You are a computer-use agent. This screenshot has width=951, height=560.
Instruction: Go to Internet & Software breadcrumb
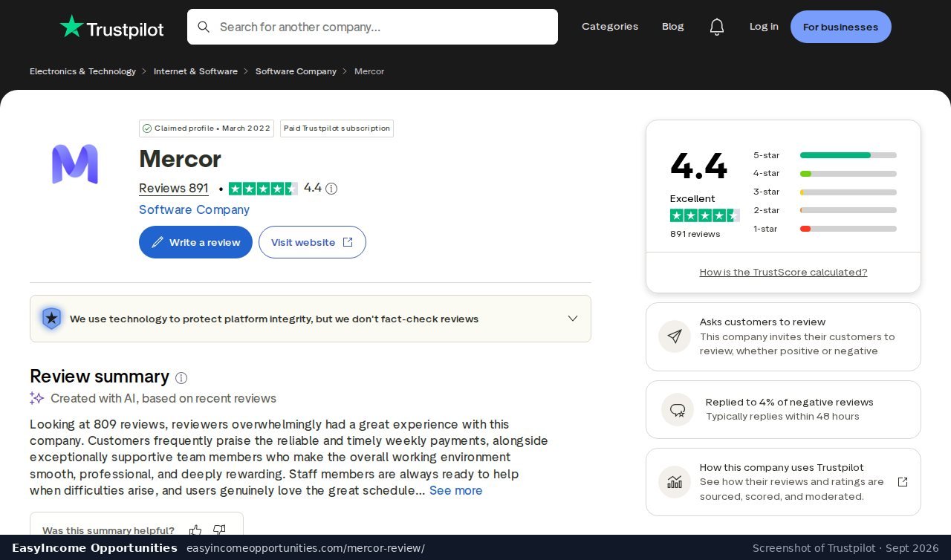195,71
